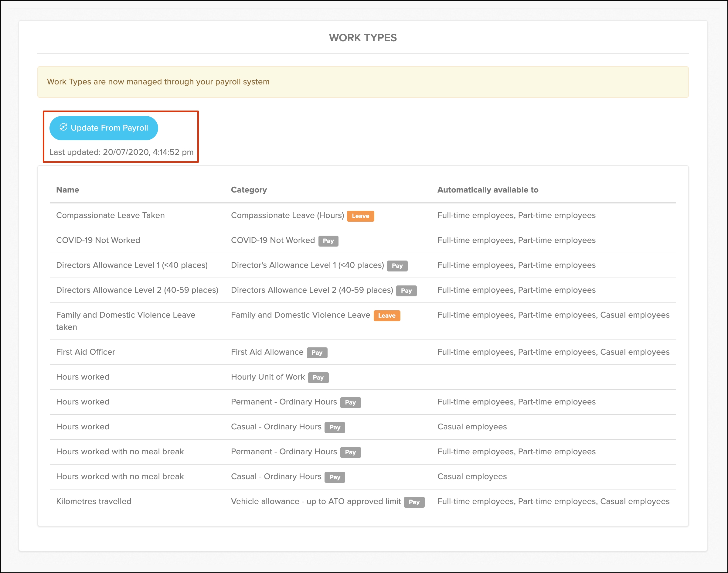Click Pay badge beside Director's Allowance Level 1
The image size is (728, 573).
click(x=397, y=266)
